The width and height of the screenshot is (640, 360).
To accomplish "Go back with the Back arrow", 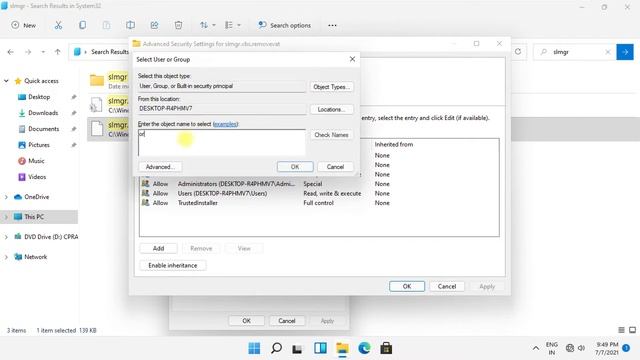I will [11, 52].
